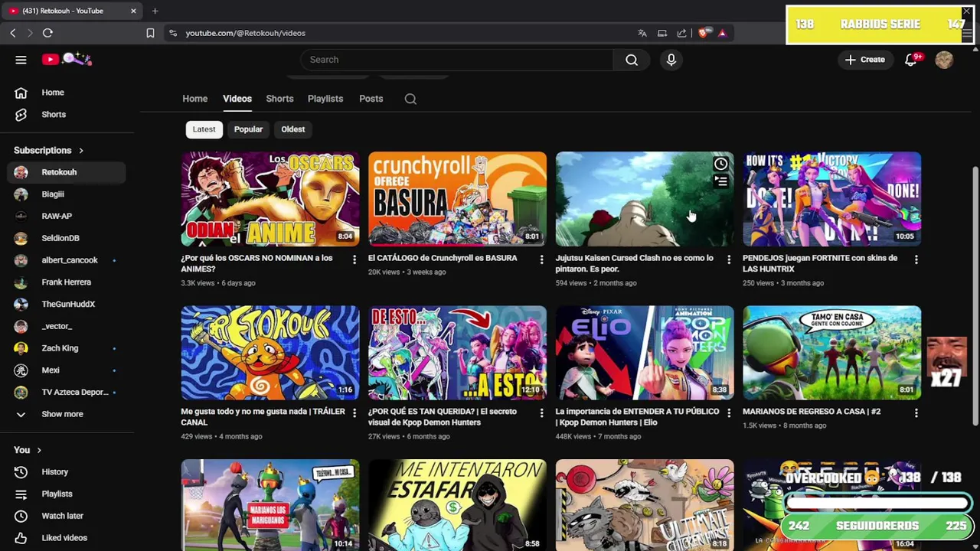Open options for MARIANOS DE REGRESO video

[916, 413]
